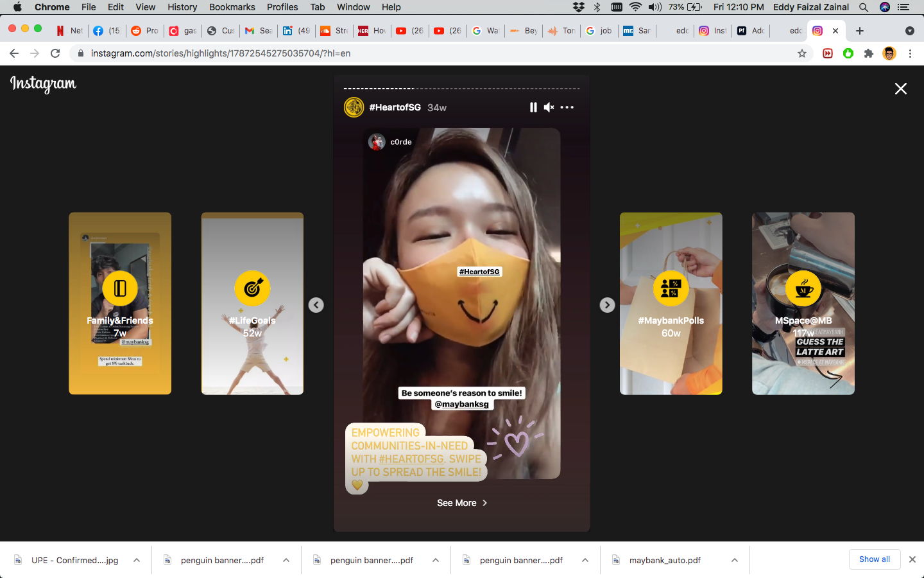Open the Apple menu
Screen dimensions: 924x578
coord(17,7)
